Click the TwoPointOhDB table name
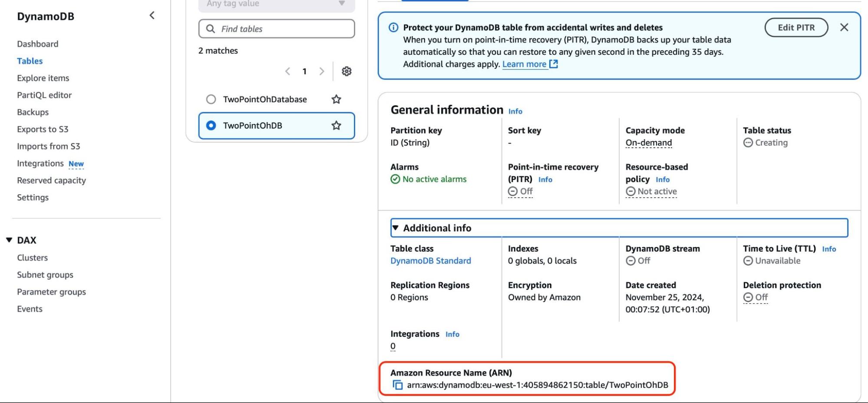Screen dimensions: 868x403 tap(253, 125)
